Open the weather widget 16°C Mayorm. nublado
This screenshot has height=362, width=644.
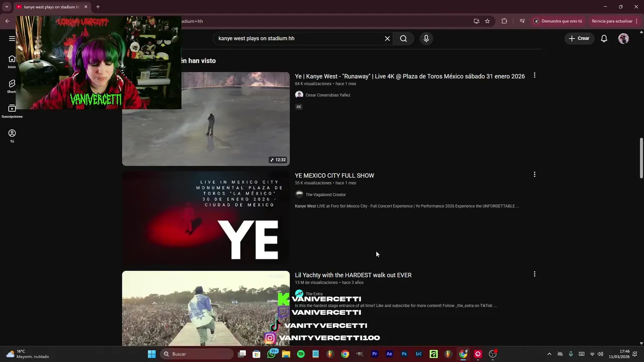(x=28, y=354)
